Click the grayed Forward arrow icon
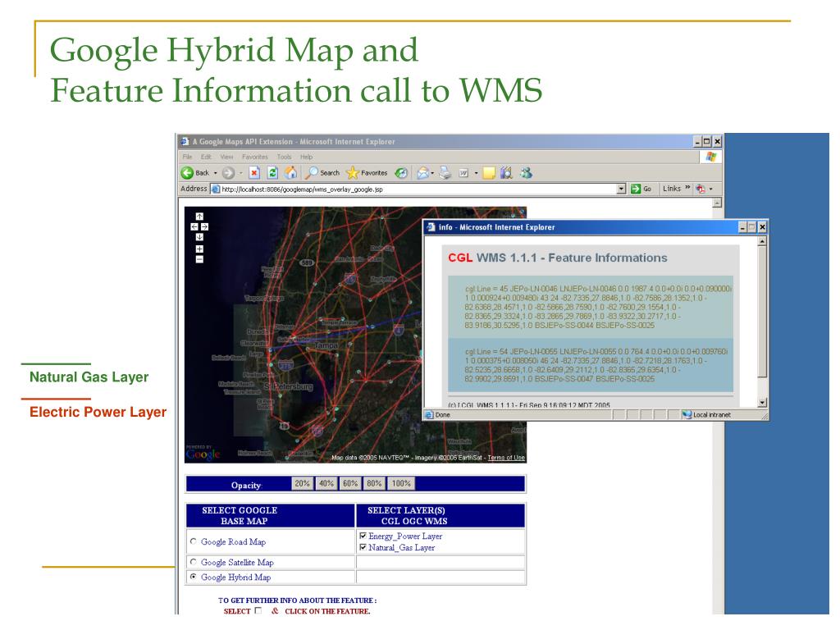This screenshot has width=840, height=630. coord(228,172)
